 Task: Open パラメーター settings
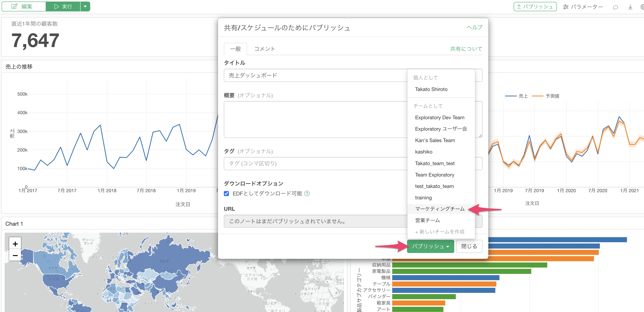coord(582,7)
